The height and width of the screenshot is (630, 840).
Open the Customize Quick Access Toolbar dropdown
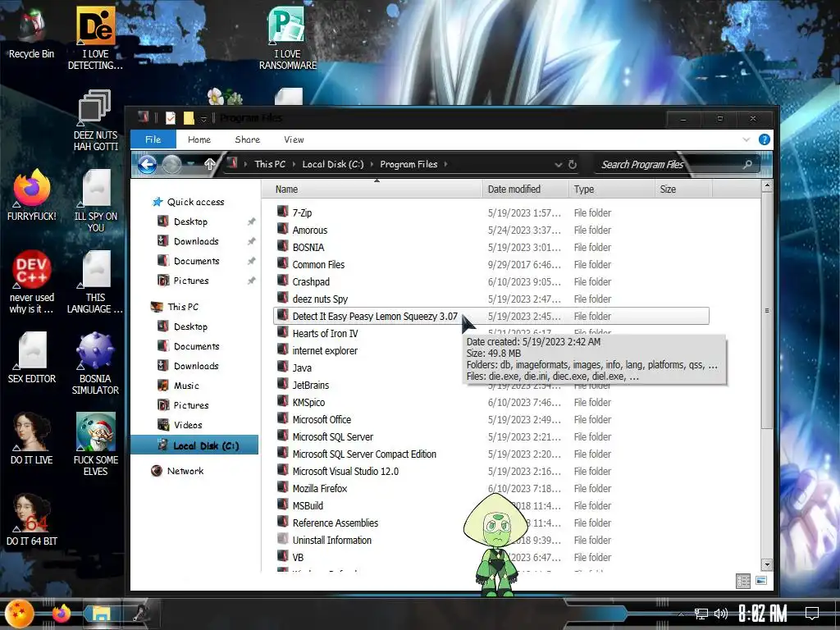(203, 118)
